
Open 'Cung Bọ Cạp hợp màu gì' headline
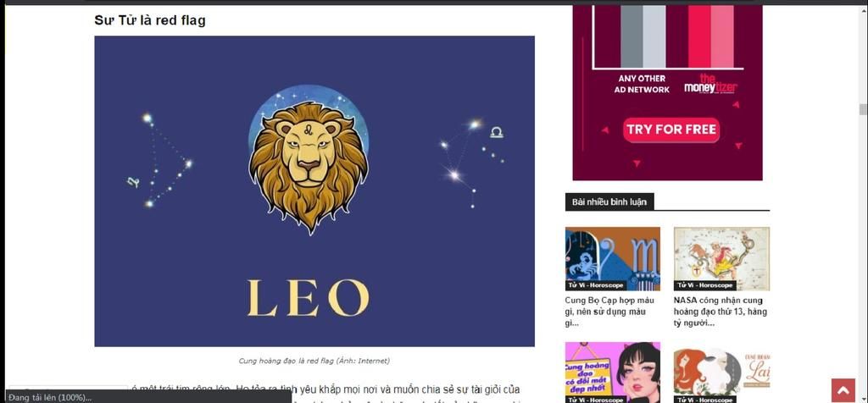pos(609,312)
